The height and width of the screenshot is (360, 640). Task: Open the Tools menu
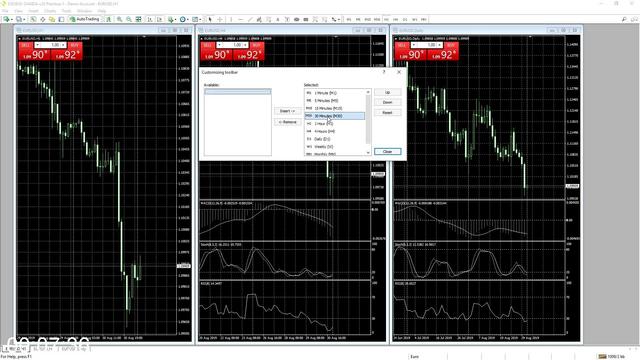[66, 11]
